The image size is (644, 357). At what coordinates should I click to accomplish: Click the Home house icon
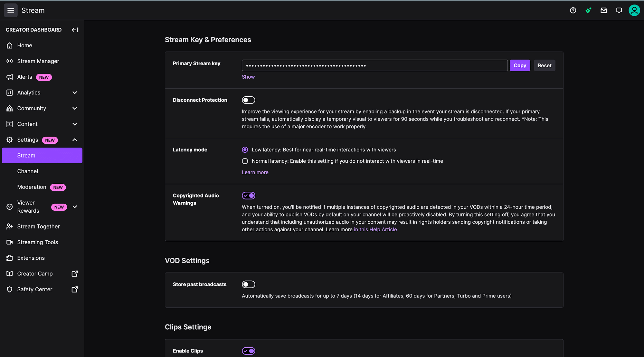click(10, 45)
